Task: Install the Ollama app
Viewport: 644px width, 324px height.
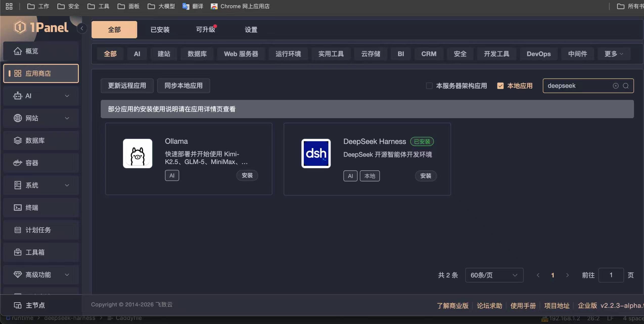Action: [x=247, y=175]
